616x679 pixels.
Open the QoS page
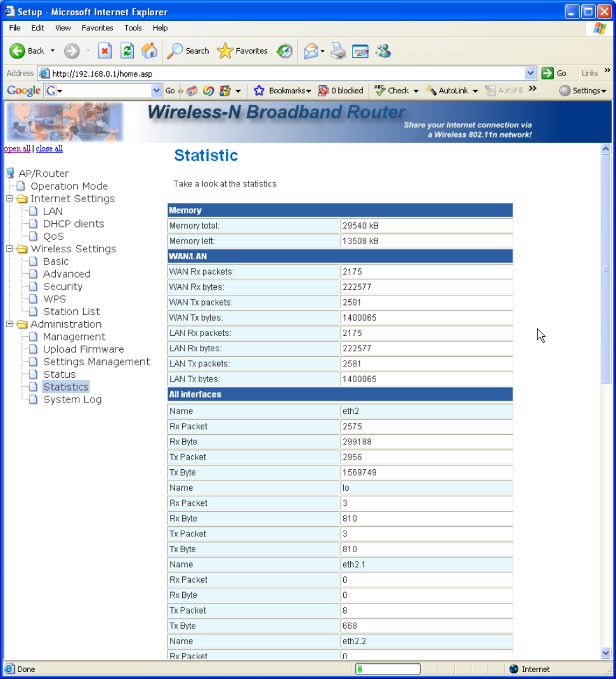(x=53, y=236)
